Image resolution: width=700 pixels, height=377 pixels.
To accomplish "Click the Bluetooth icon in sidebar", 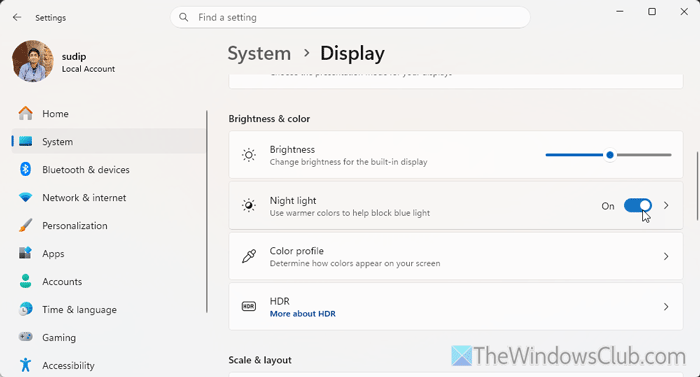I will (x=25, y=169).
